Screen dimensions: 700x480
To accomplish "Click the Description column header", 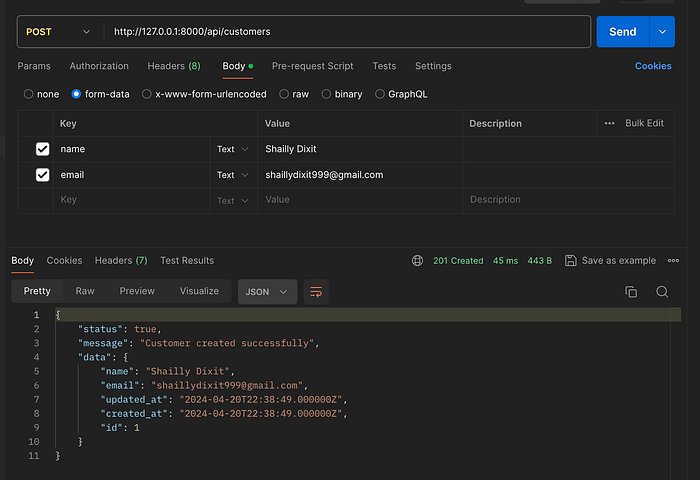I will 495,124.
